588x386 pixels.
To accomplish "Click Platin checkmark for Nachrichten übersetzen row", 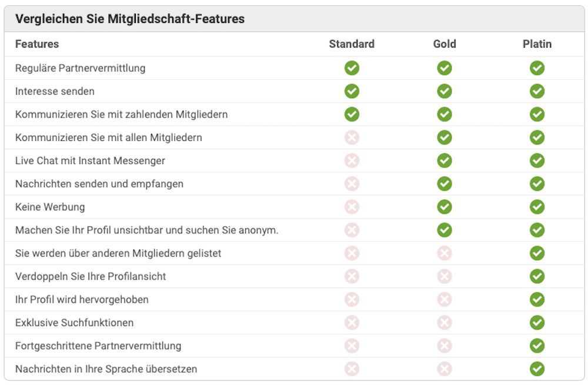I will 537,369.
